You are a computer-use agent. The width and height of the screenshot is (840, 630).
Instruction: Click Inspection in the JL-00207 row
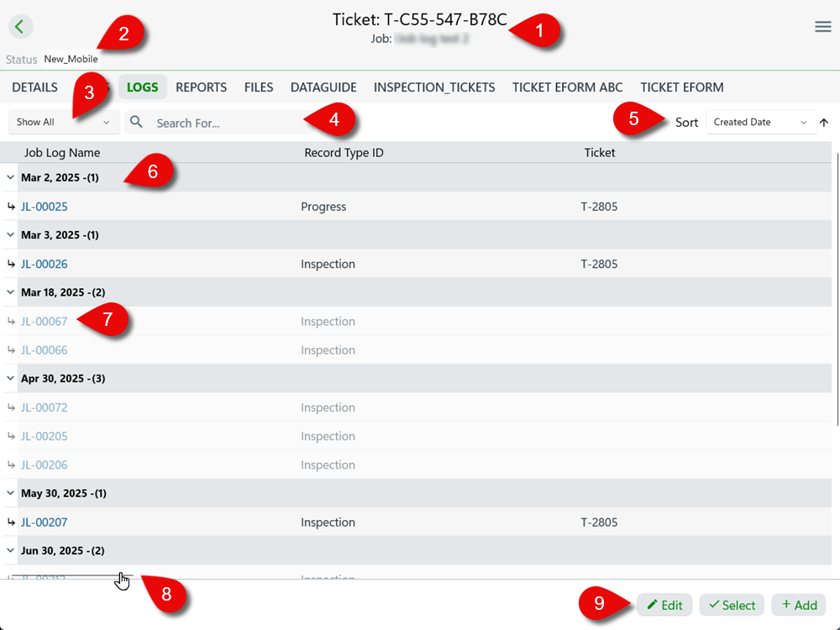point(328,522)
